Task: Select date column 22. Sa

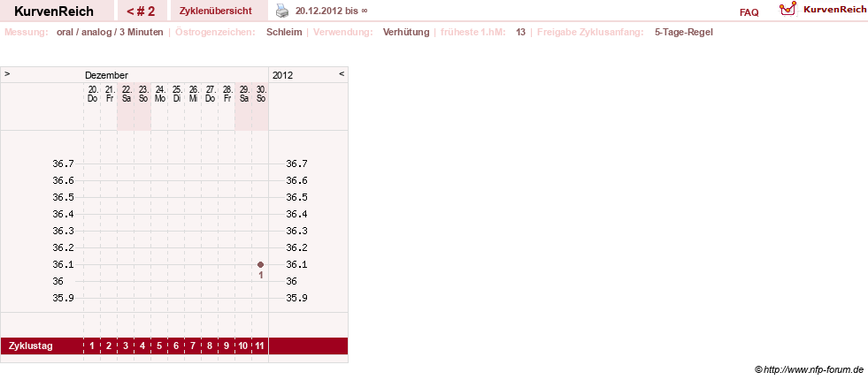Action: pyautogui.click(x=127, y=94)
